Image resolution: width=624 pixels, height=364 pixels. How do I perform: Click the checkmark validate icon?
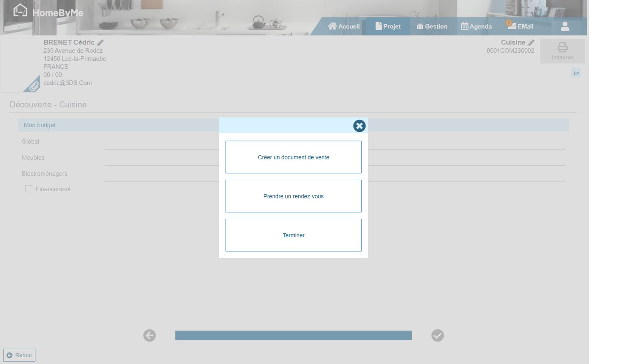pos(437,335)
